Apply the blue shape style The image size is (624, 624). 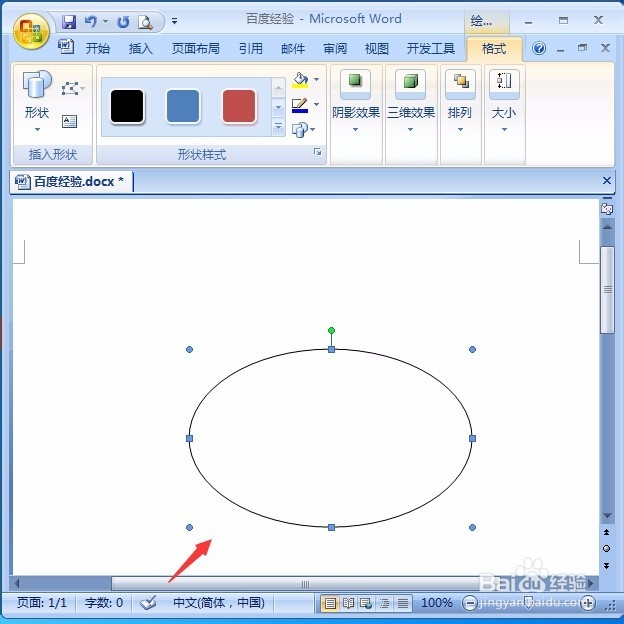click(183, 106)
